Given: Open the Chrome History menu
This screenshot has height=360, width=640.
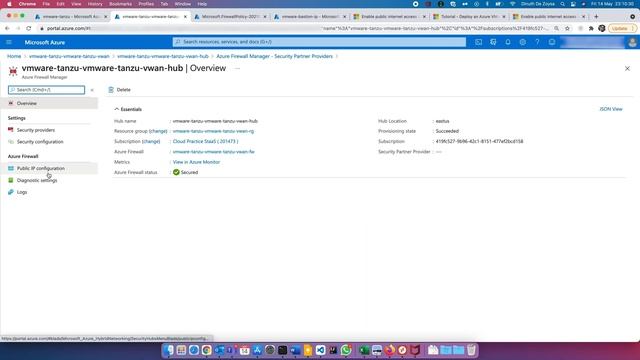Looking at the screenshot, I should [95, 4].
